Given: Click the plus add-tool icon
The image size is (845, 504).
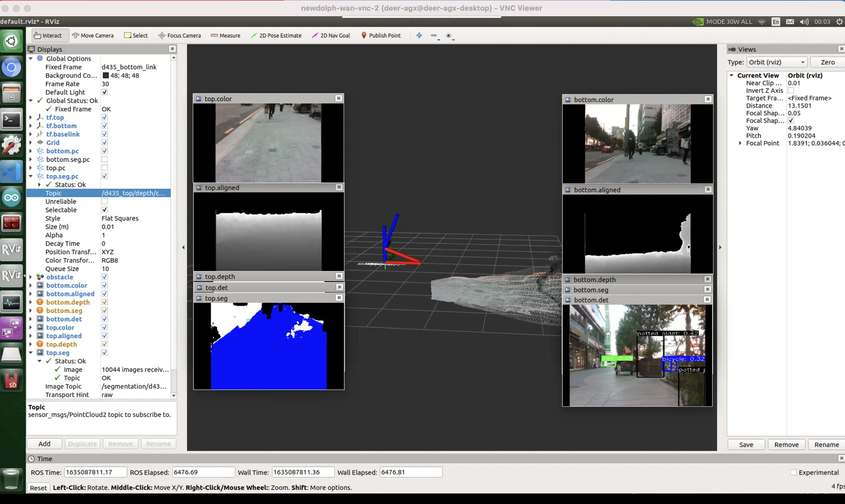Looking at the screenshot, I should pos(419,35).
